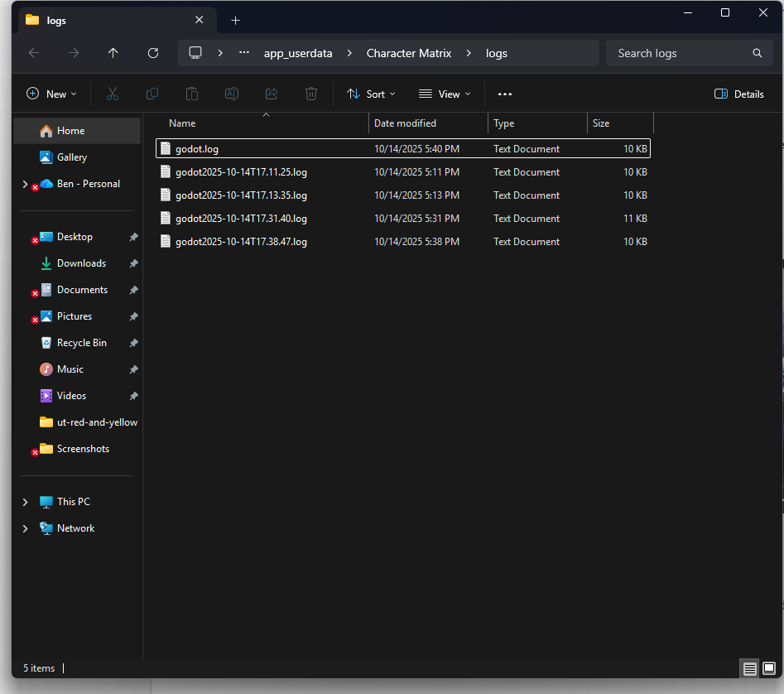The width and height of the screenshot is (784, 694).
Task: Navigate to app_userdata breadcrumb
Action: pos(298,54)
